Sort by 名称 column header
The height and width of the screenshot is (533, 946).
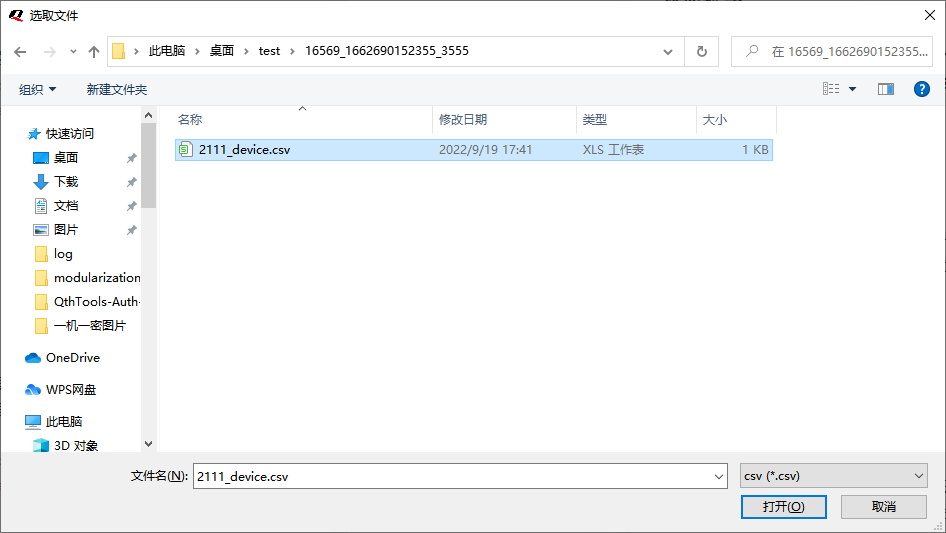click(302, 120)
